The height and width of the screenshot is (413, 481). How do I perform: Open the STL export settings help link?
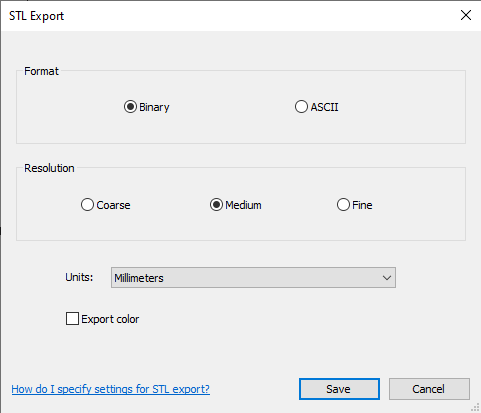[x=111, y=389]
